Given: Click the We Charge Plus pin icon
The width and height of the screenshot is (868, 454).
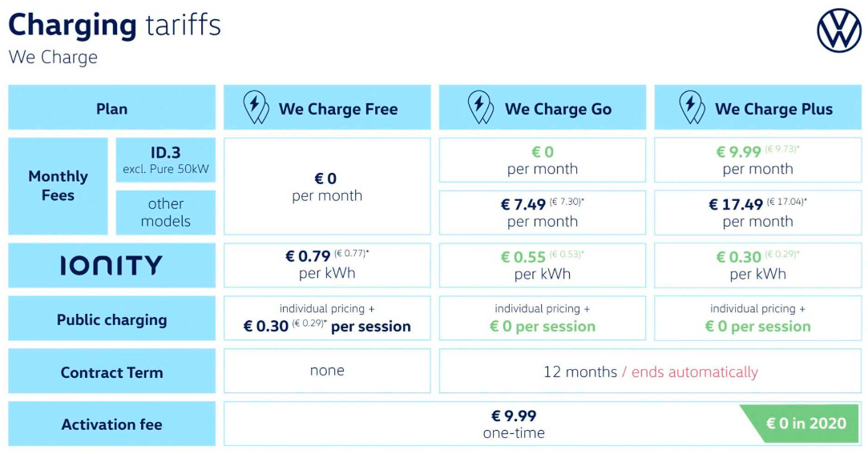Looking at the screenshot, I should pos(692,107).
